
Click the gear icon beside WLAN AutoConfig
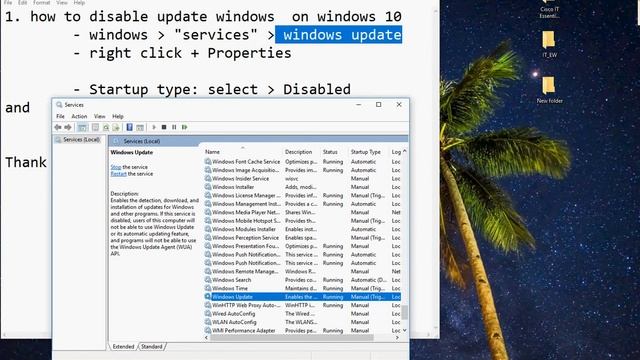point(208,322)
